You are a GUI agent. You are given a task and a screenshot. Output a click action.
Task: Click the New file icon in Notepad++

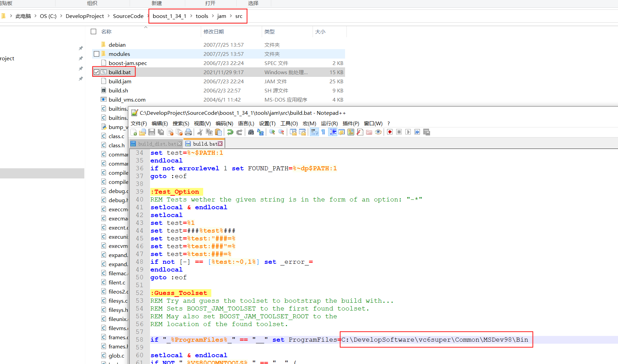pyautogui.click(x=134, y=132)
